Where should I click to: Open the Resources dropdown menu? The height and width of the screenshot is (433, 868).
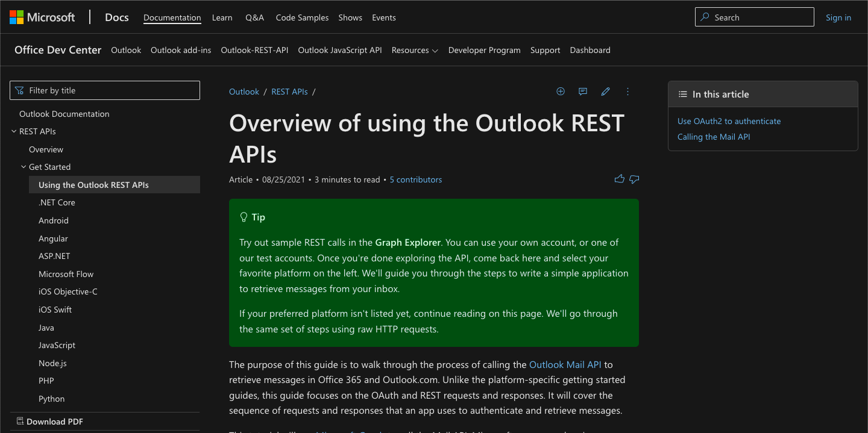point(415,50)
